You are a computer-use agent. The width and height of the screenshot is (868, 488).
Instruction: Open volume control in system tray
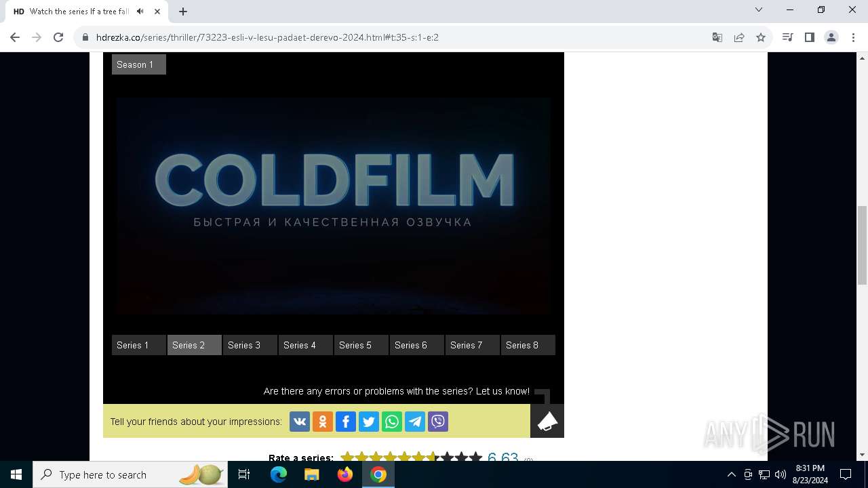[780, 474]
